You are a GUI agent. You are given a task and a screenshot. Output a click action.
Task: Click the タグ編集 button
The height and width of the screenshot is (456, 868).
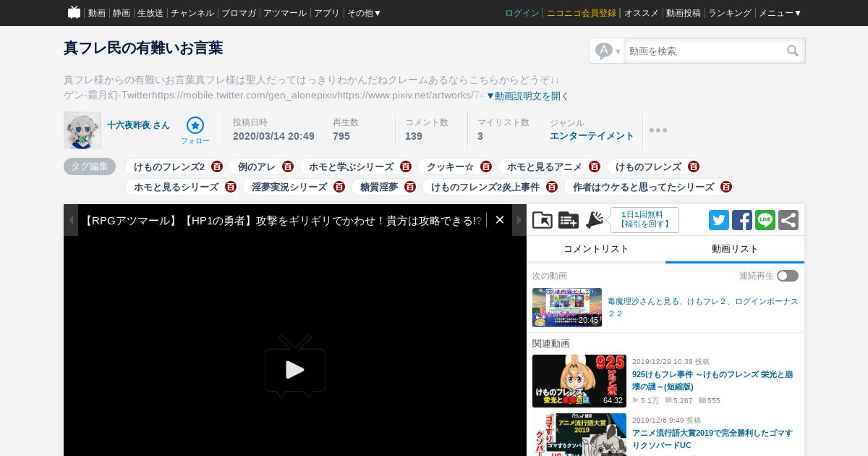point(90,166)
